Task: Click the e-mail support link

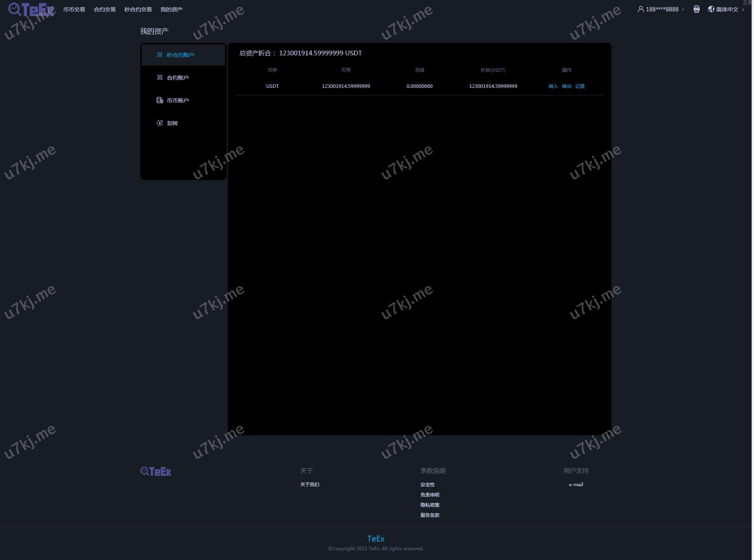Action: [576, 485]
